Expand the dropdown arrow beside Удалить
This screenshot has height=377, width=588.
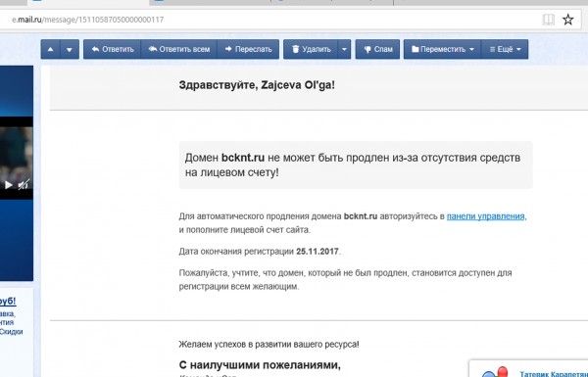point(344,49)
